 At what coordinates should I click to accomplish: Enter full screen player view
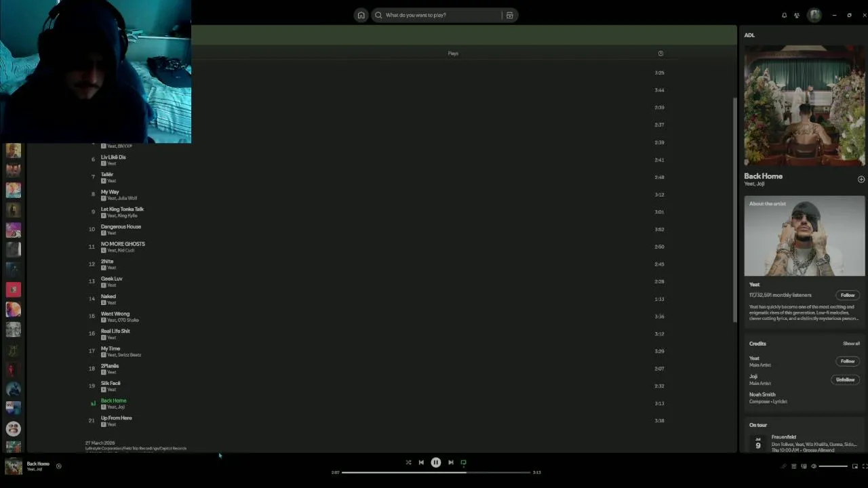[x=865, y=466]
